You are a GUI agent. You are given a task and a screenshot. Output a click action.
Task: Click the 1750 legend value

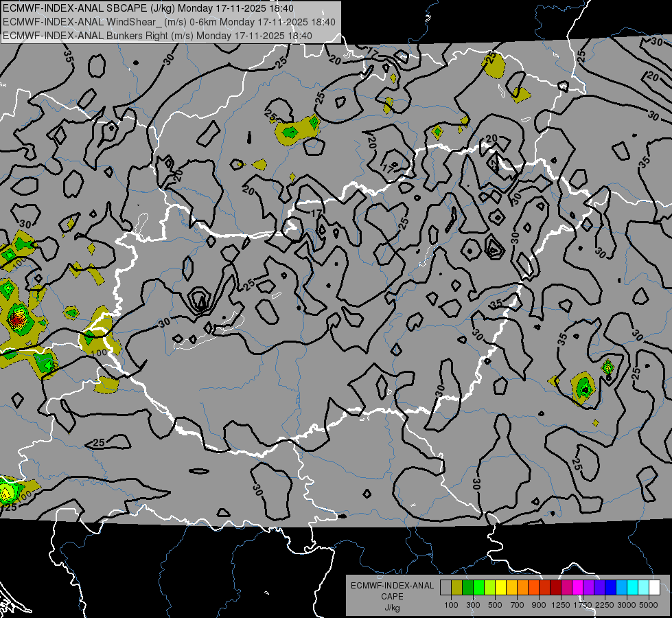(x=583, y=605)
